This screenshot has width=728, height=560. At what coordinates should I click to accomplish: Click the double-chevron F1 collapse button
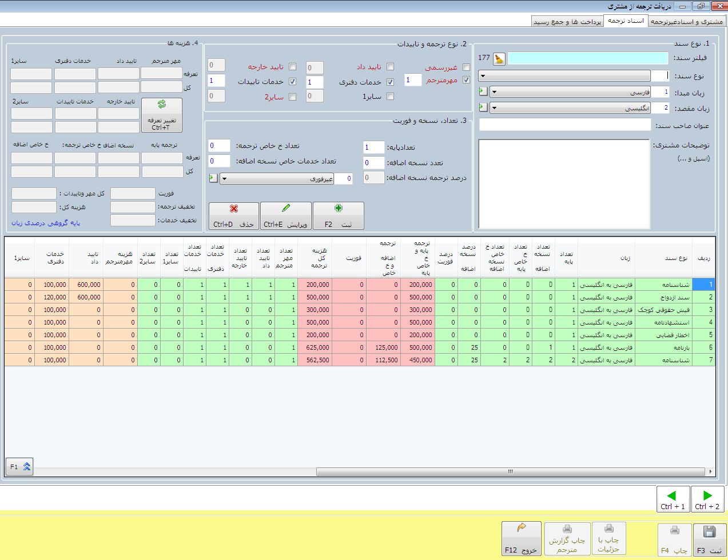[x=20, y=467]
